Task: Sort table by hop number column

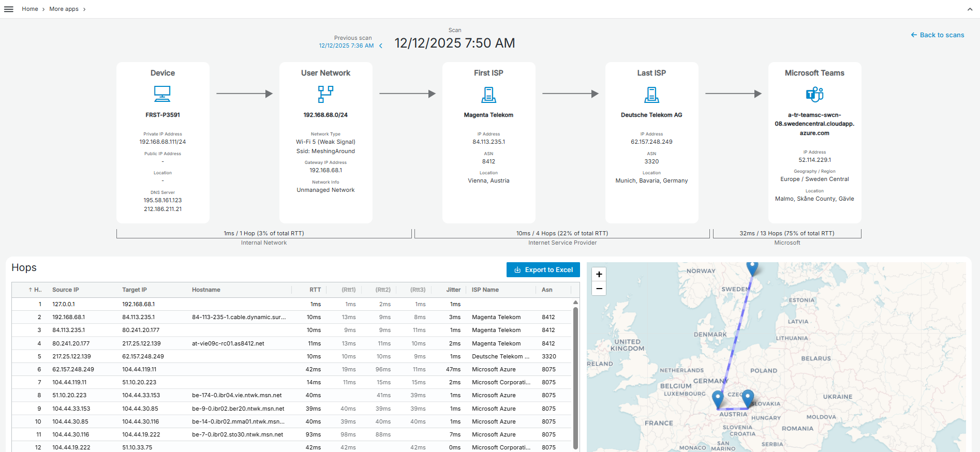Action: [x=36, y=290]
